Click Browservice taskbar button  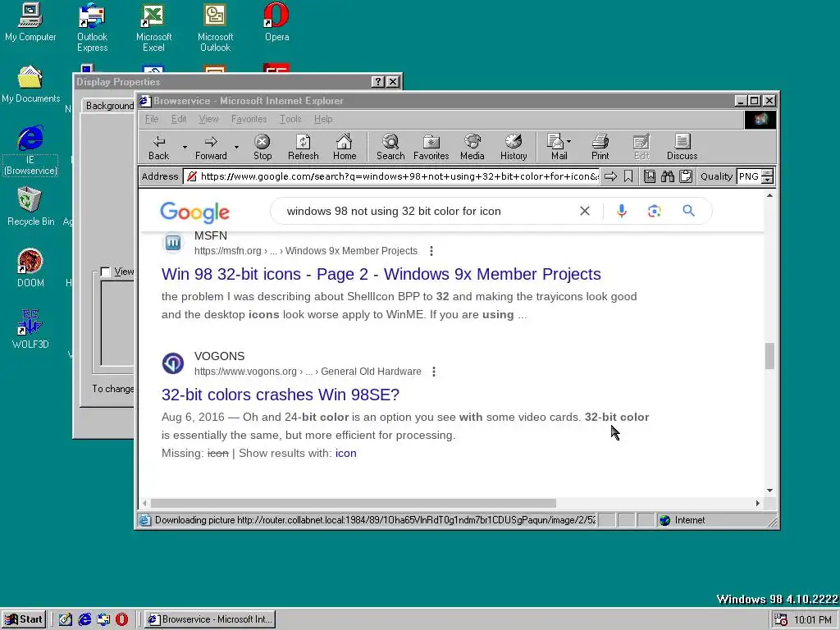210,619
